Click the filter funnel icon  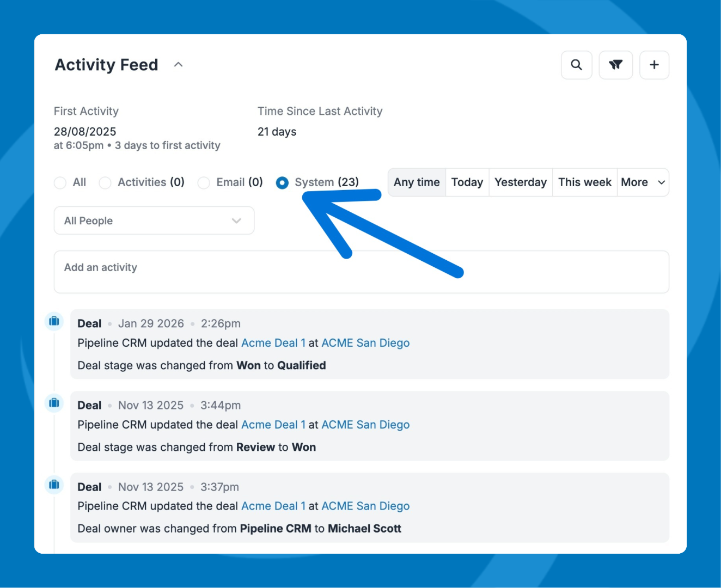615,65
